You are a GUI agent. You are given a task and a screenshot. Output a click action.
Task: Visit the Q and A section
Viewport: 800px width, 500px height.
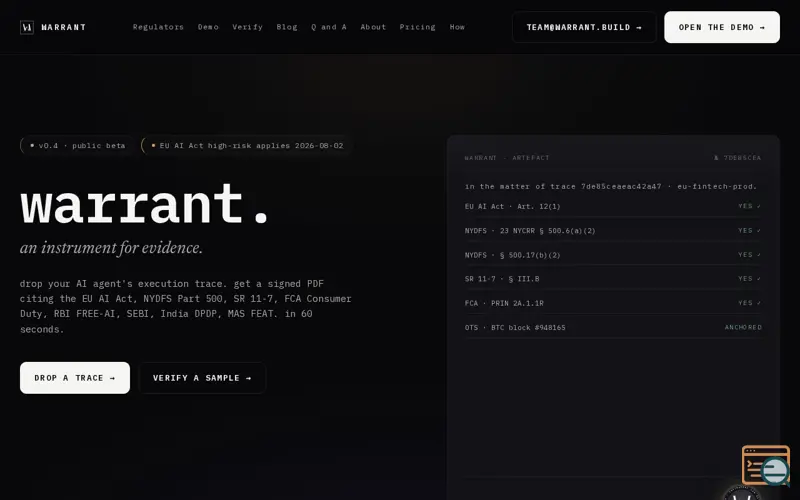click(x=329, y=27)
